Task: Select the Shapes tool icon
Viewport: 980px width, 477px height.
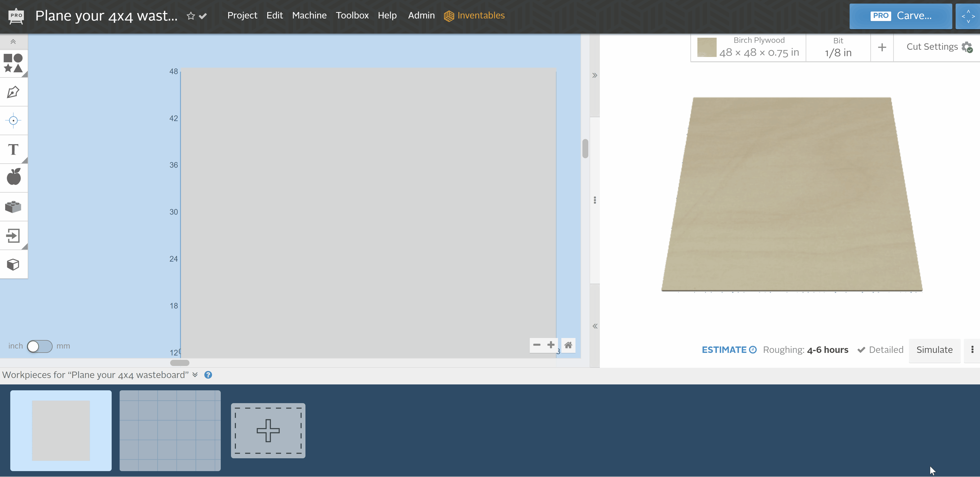Action: 13,63
